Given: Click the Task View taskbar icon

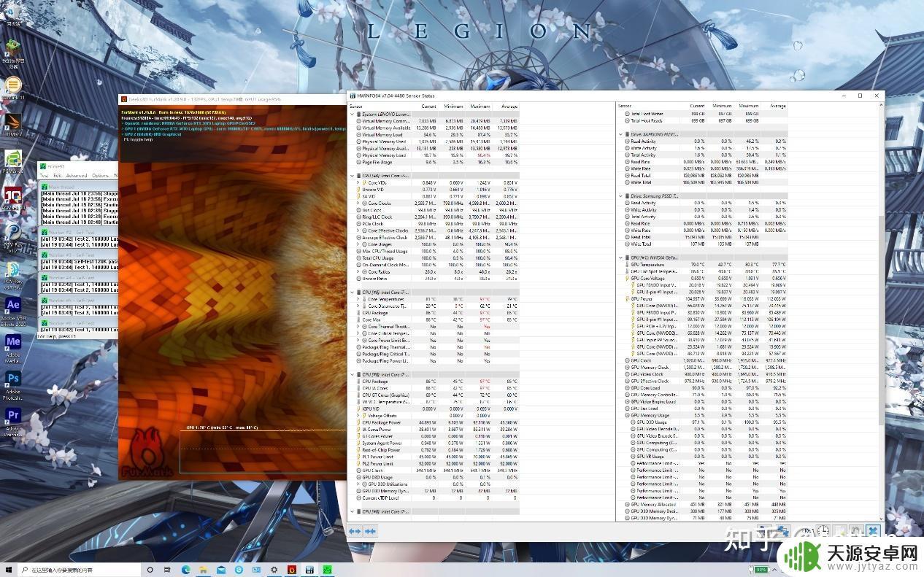Looking at the screenshot, I should 168,569.
